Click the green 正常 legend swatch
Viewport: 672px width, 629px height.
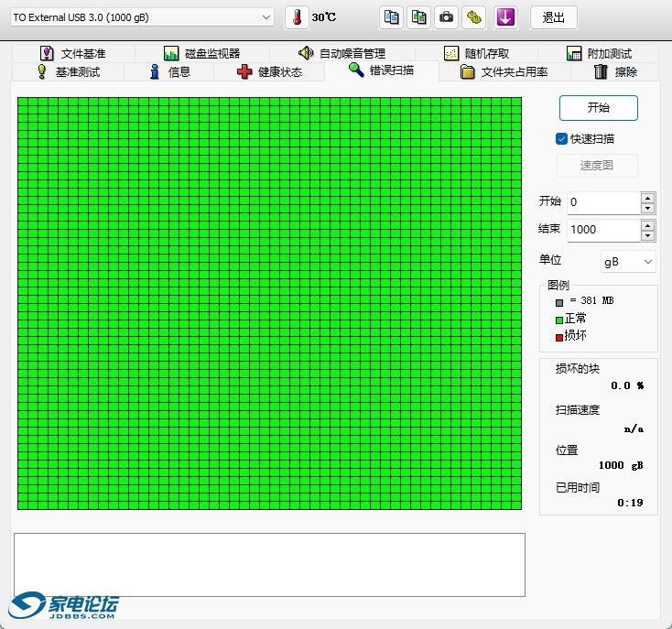pyautogui.click(x=558, y=320)
